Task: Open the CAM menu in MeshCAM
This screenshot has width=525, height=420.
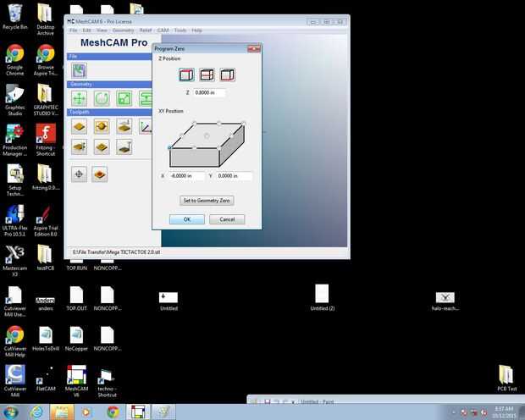Action: (163, 30)
